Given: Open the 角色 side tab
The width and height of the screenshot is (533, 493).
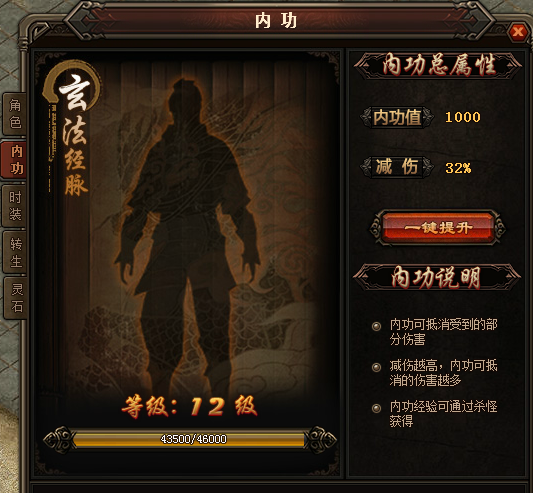Looking at the screenshot, I should [15, 114].
